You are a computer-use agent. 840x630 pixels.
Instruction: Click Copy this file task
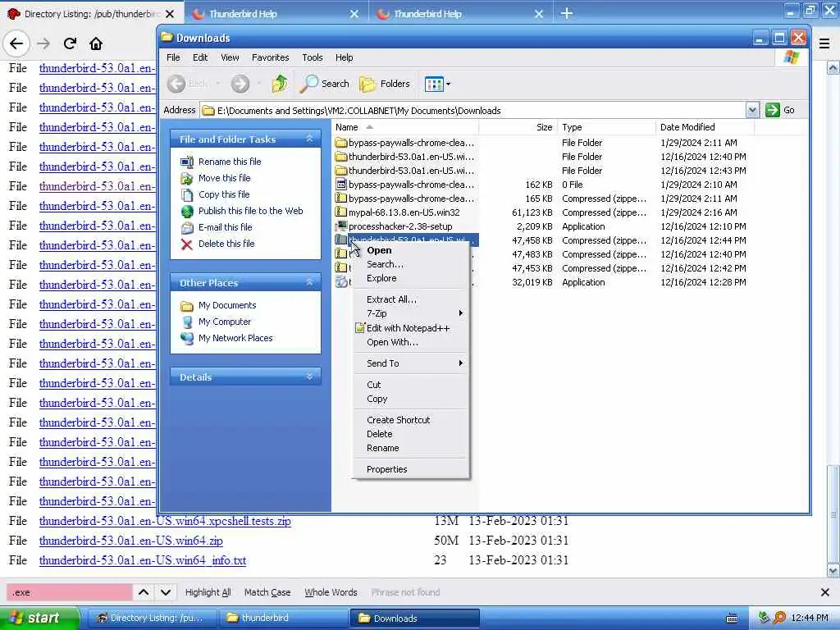pyautogui.click(x=224, y=194)
